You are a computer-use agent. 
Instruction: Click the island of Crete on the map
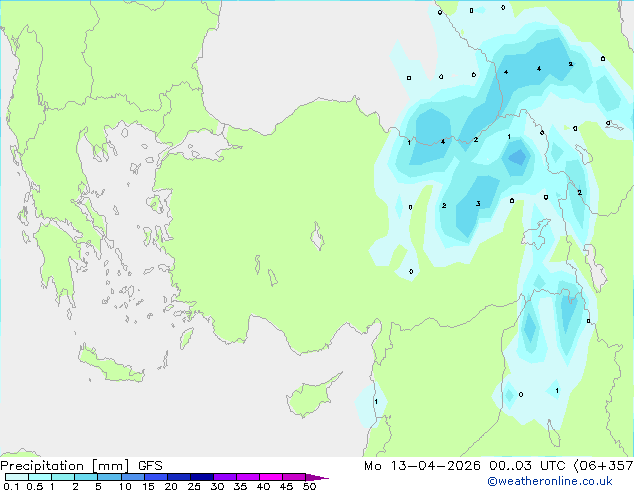[111, 365]
